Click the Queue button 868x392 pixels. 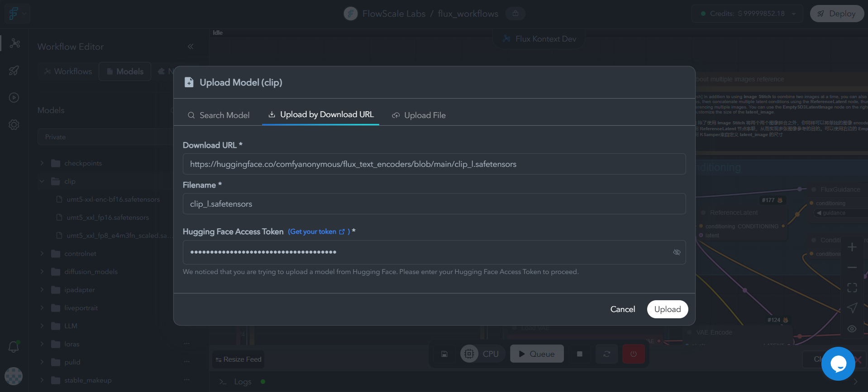pyautogui.click(x=537, y=354)
